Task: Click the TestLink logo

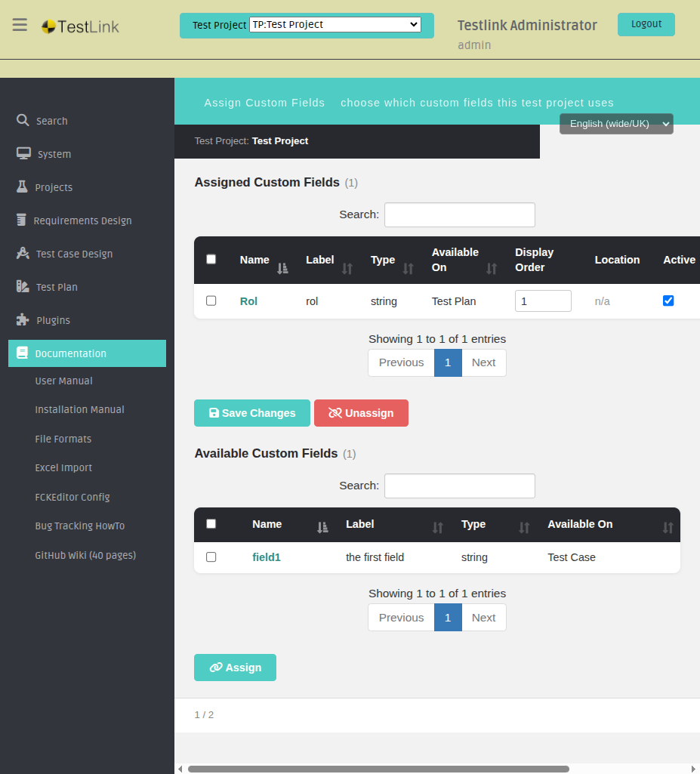Action: pyautogui.click(x=80, y=26)
